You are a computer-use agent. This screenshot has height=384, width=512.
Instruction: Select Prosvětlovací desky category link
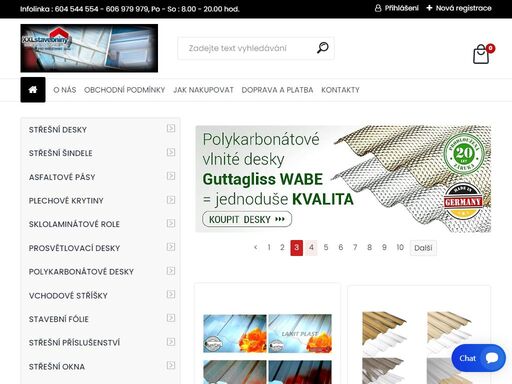[74, 248]
